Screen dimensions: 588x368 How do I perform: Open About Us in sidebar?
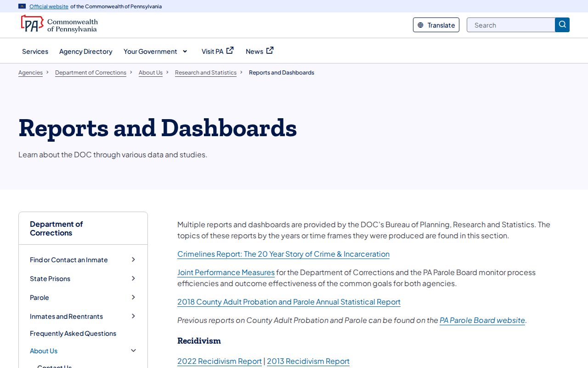tap(44, 351)
